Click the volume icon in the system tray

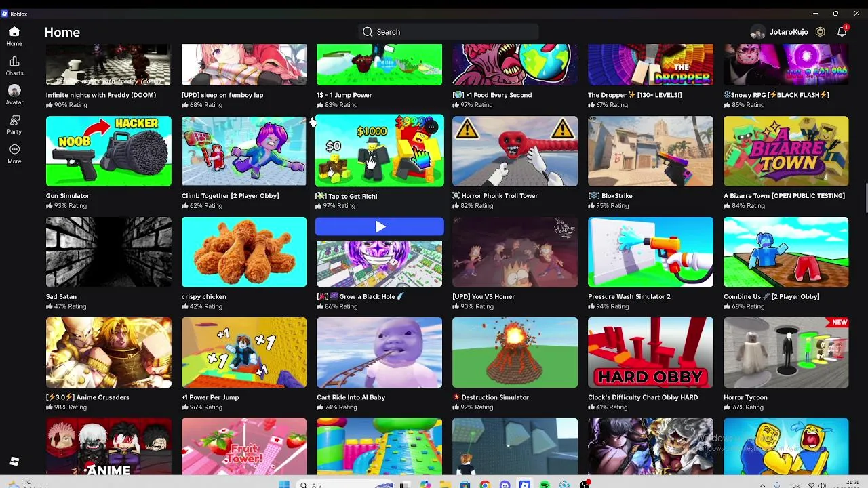coord(822,485)
